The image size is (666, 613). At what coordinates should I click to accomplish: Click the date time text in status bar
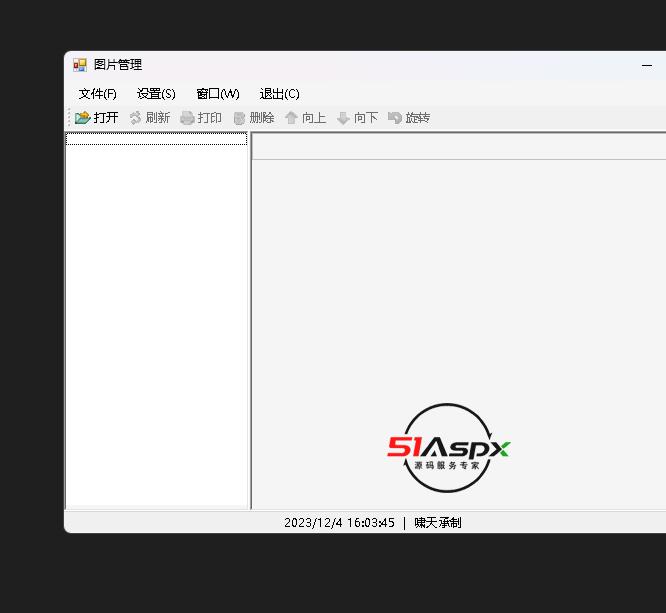pyautogui.click(x=339, y=523)
